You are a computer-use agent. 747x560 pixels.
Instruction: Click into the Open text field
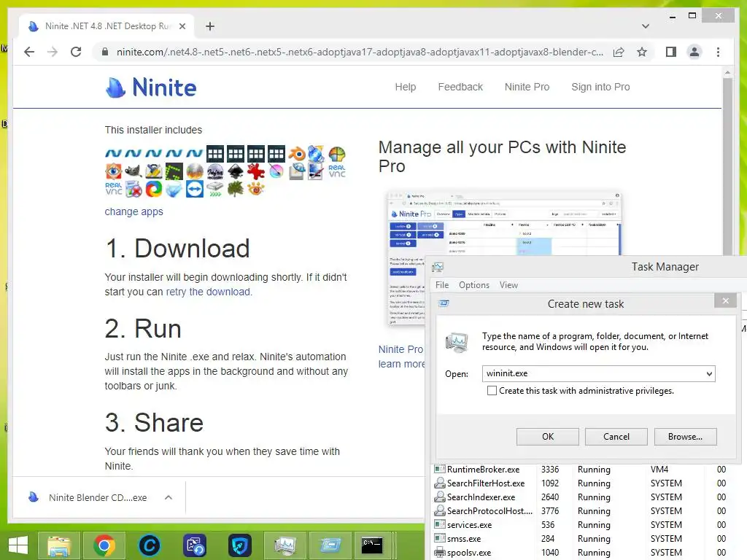593,374
